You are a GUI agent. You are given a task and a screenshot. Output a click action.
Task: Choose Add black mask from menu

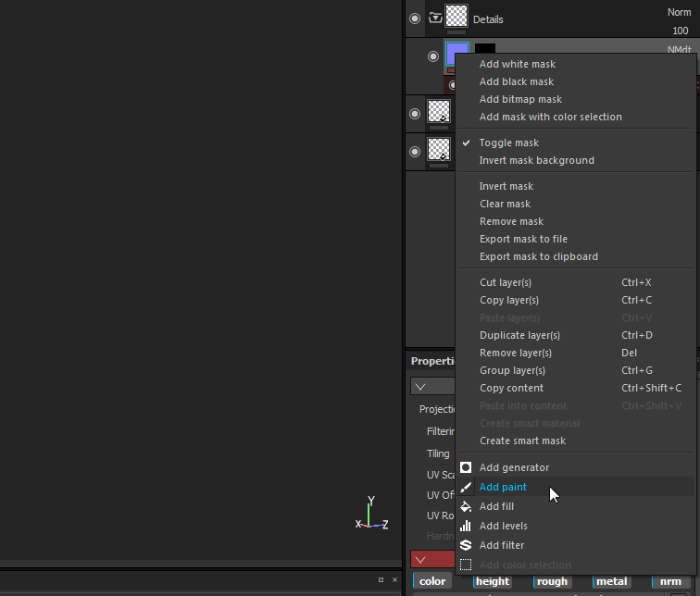pyautogui.click(x=516, y=81)
